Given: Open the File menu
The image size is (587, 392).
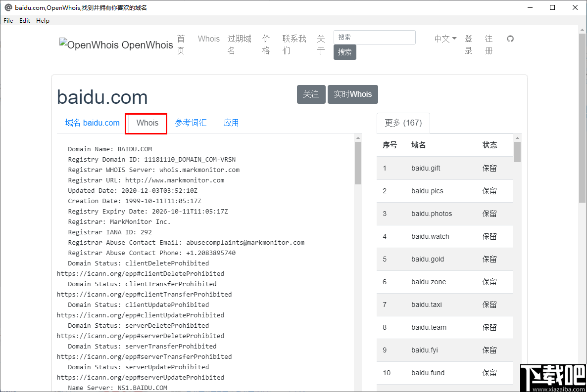Looking at the screenshot, I should click(8, 20).
